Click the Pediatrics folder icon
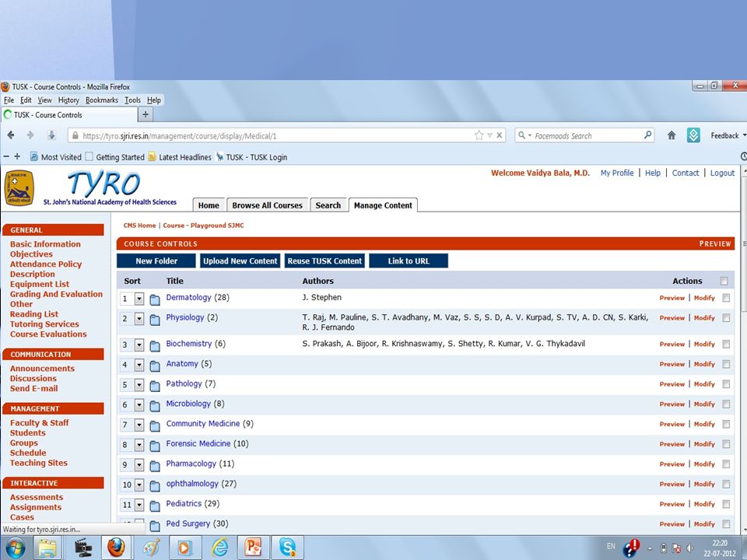The height and width of the screenshot is (560, 747). pos(155,506)
